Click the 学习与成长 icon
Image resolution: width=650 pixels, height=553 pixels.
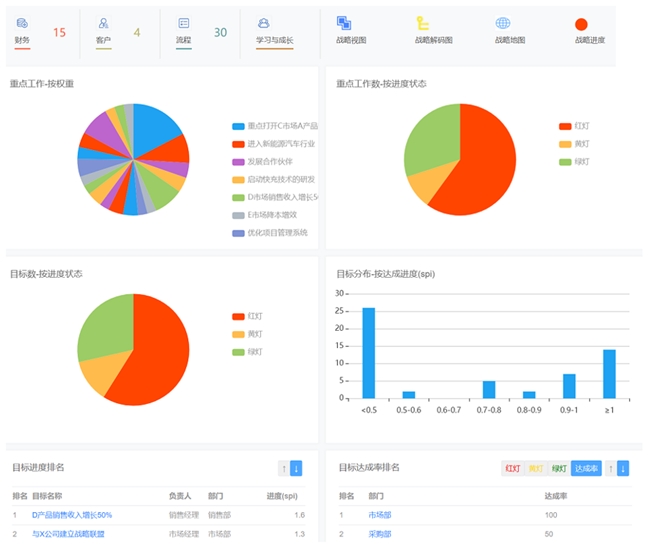264,23
